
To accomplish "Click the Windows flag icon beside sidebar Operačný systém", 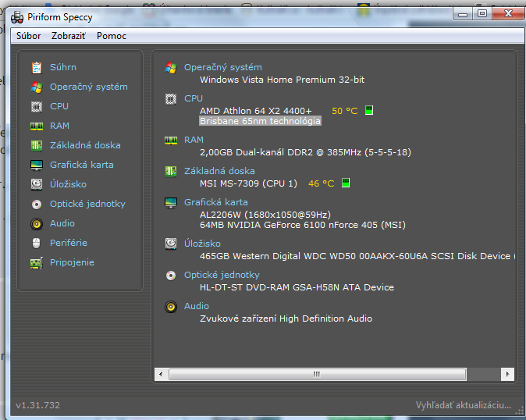I will click(37, 87).
